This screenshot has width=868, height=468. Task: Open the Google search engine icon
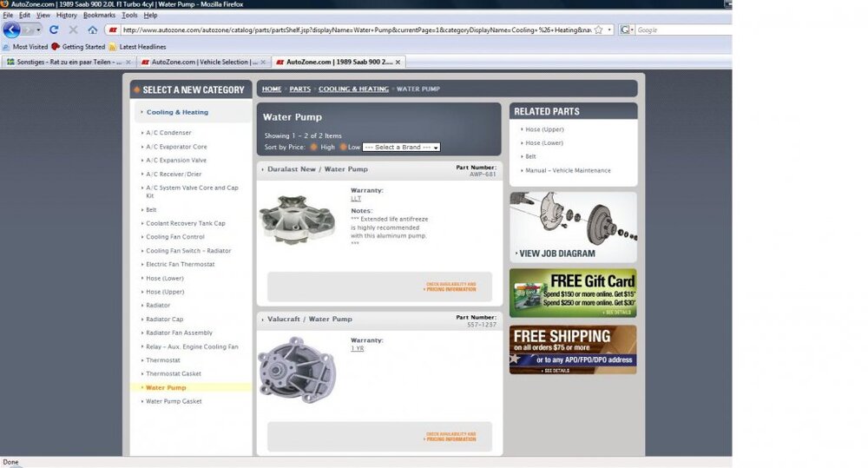(624, 30)
